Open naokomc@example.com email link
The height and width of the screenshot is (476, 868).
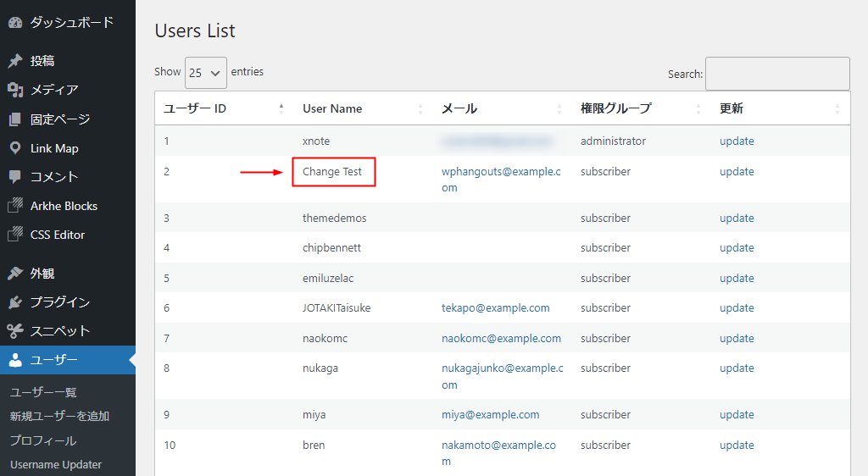tap(501, 338)
